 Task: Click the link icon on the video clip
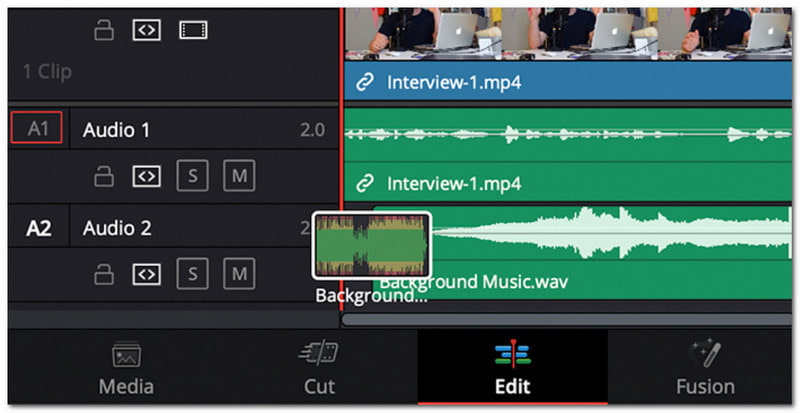(365, 82)
